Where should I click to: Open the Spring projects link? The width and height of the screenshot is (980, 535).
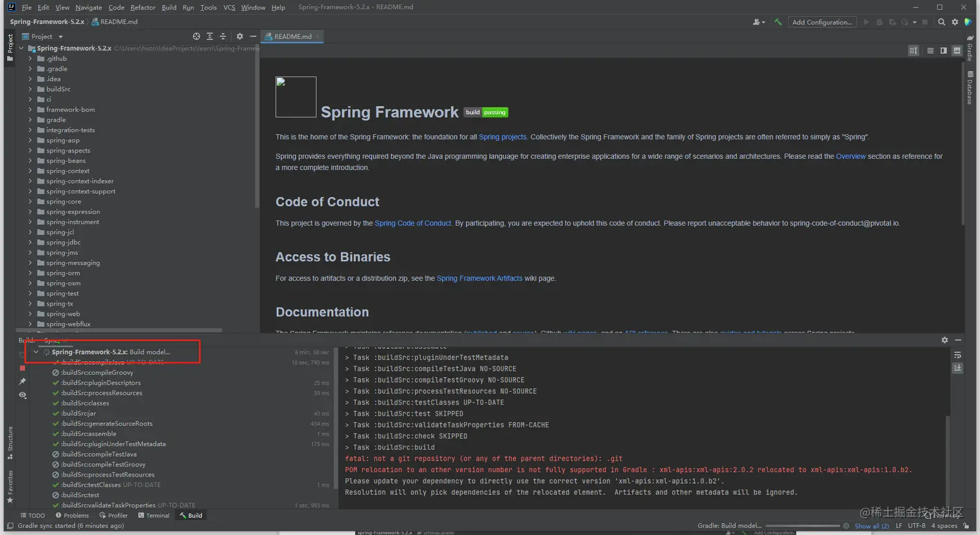[x=502, y=137]
